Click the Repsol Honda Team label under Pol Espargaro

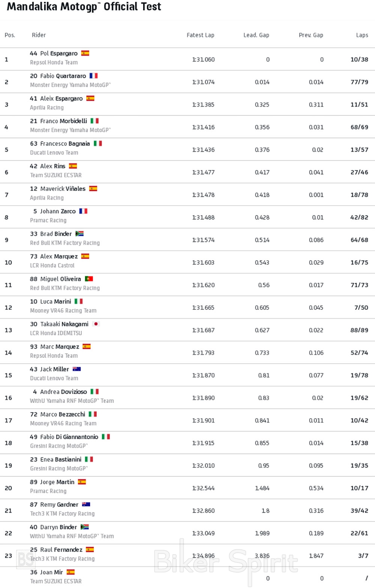point(54,62)
